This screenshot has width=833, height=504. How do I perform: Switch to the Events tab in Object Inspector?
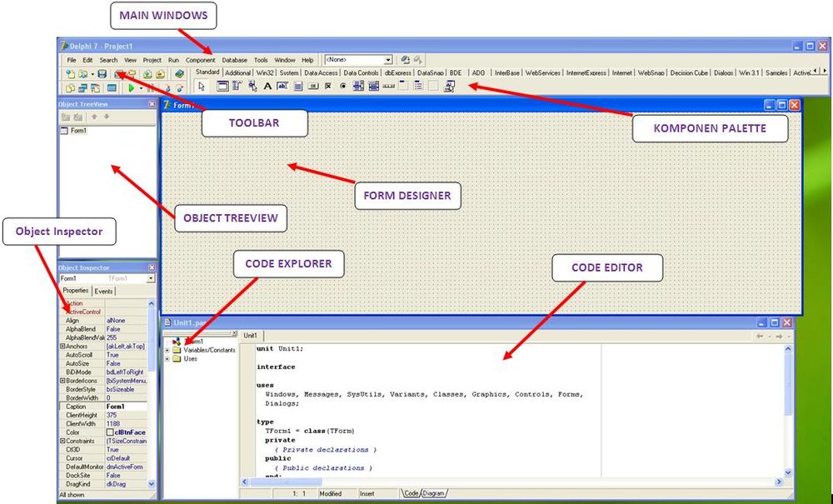[x=103, y=291]
